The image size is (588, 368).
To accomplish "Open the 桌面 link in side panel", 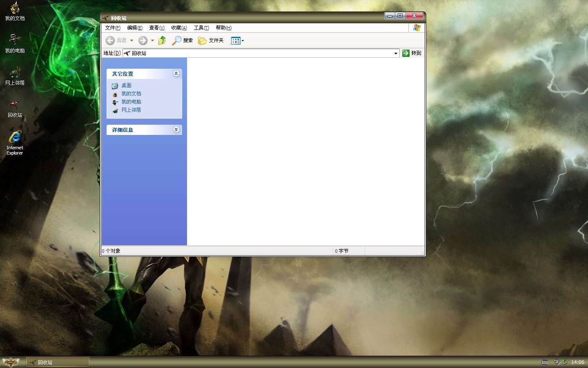I will pos(126,85).
